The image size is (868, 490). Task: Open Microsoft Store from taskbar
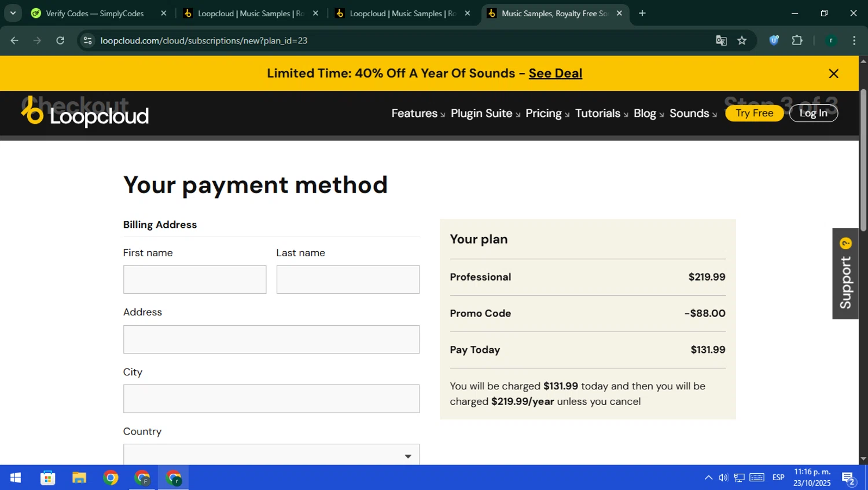[47, 478]
